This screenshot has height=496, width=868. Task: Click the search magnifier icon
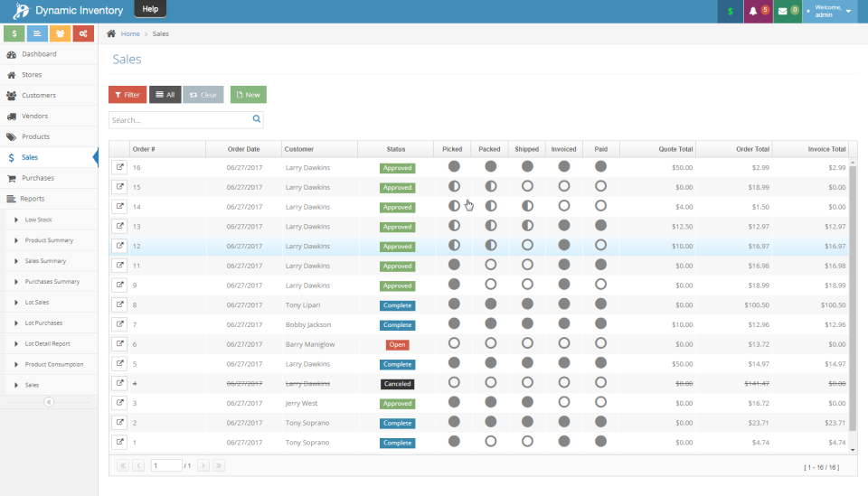tap(256, 119)
